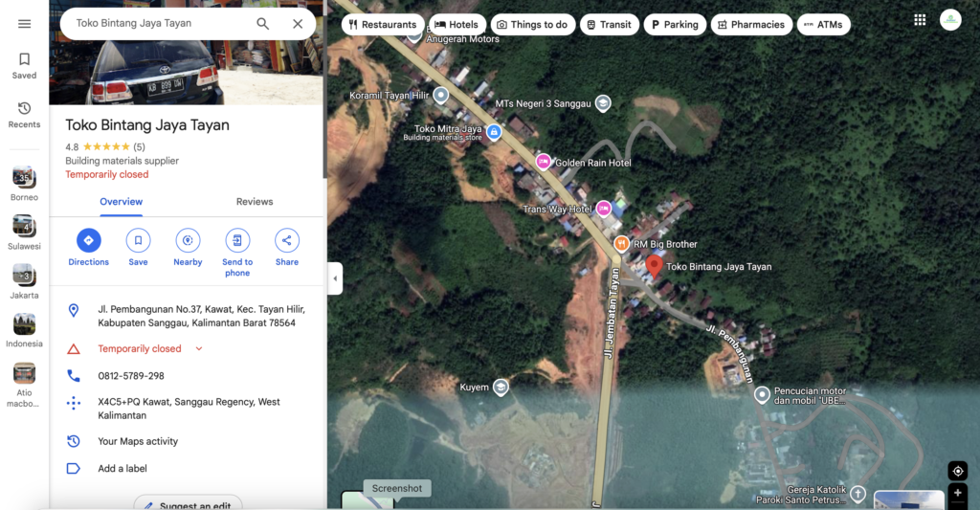This screenshot has width=980, height=510.
Task: Filter map by Restaurants
Action: [383, 25]
